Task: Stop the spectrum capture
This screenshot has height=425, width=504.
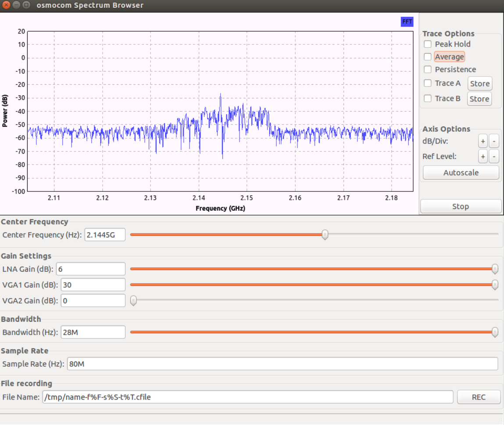Action: point(461,206)
